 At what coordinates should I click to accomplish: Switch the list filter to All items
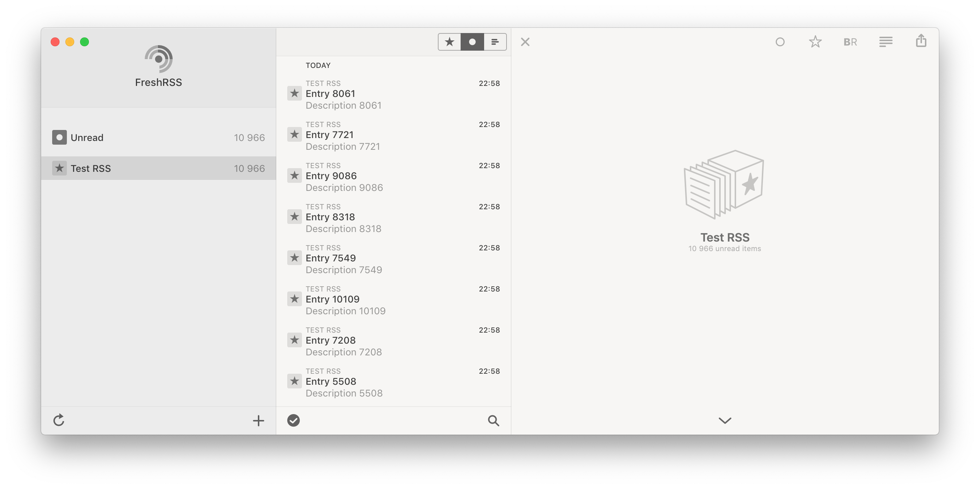coord(495,42)
